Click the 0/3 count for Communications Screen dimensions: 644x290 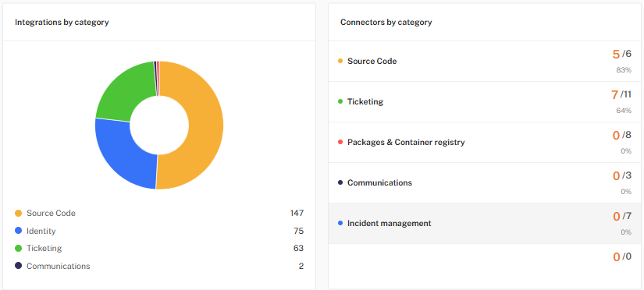tap(622, 175)
